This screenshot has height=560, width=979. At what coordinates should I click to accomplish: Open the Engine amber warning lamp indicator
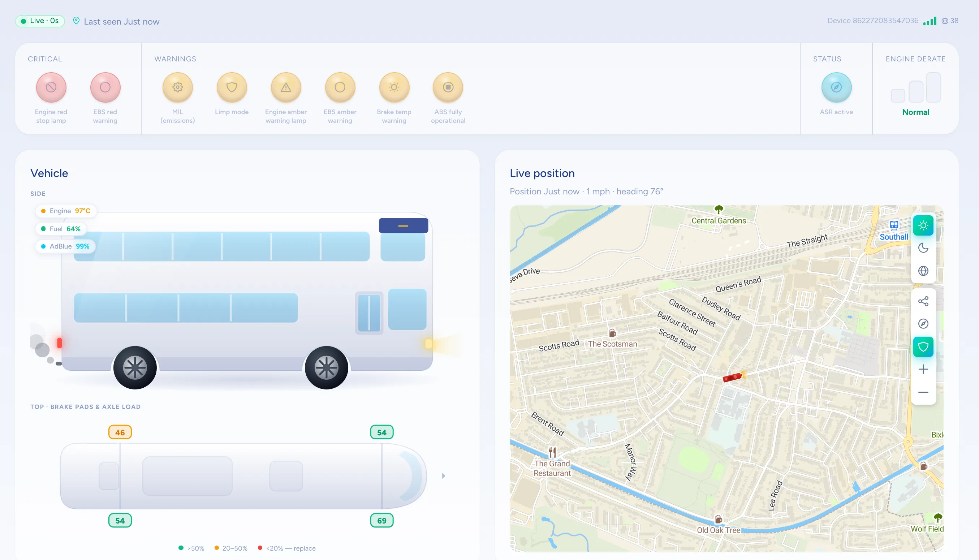286,87
